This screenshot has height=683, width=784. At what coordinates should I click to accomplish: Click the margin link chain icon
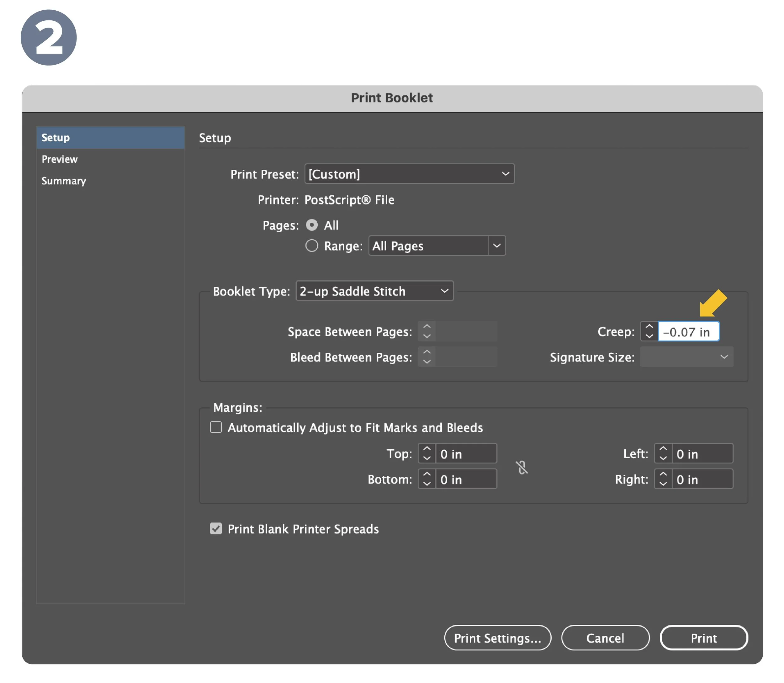click(522, 467)
